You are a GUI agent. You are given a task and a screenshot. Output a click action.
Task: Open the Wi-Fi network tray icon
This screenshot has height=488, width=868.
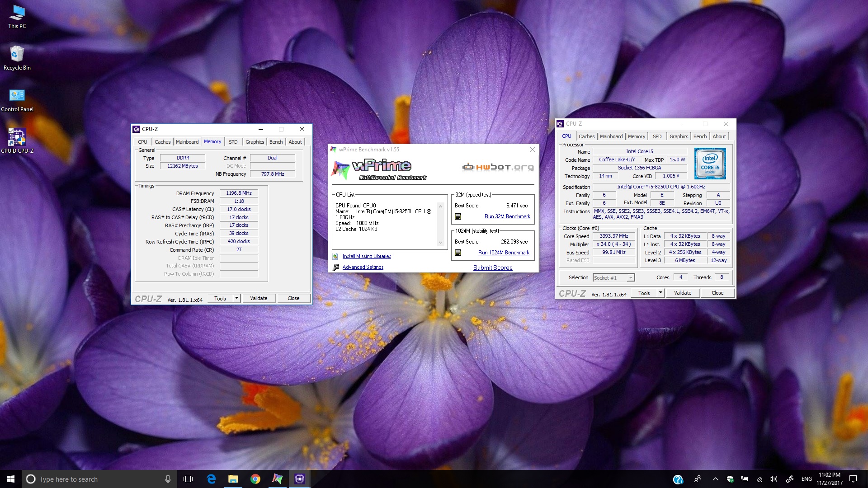click(759, 479)
